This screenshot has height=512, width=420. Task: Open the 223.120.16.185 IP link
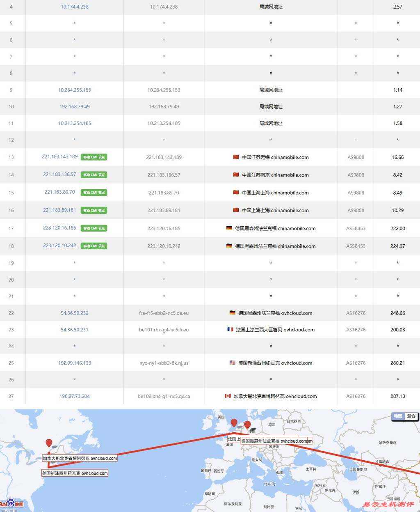click(x=60, y=227)
